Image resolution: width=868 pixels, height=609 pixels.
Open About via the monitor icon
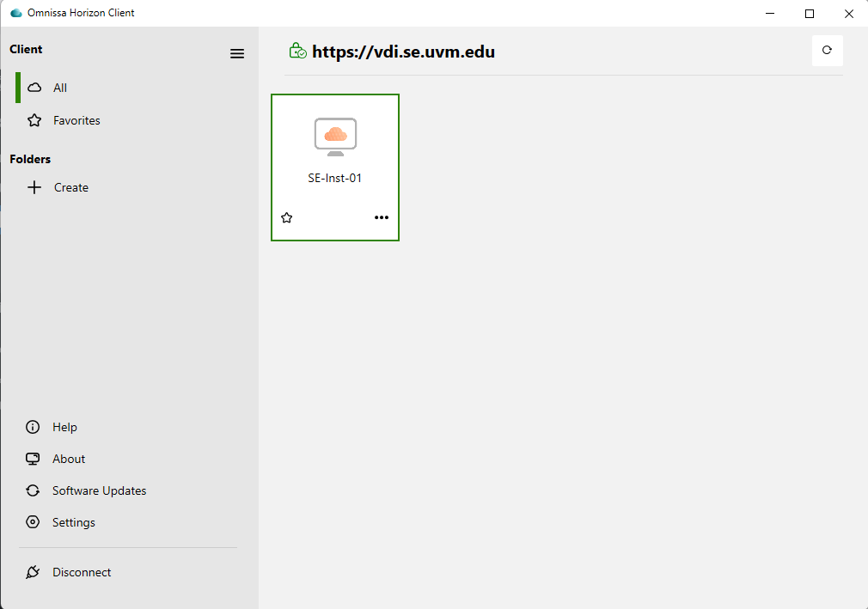click(x=34, y=459)
